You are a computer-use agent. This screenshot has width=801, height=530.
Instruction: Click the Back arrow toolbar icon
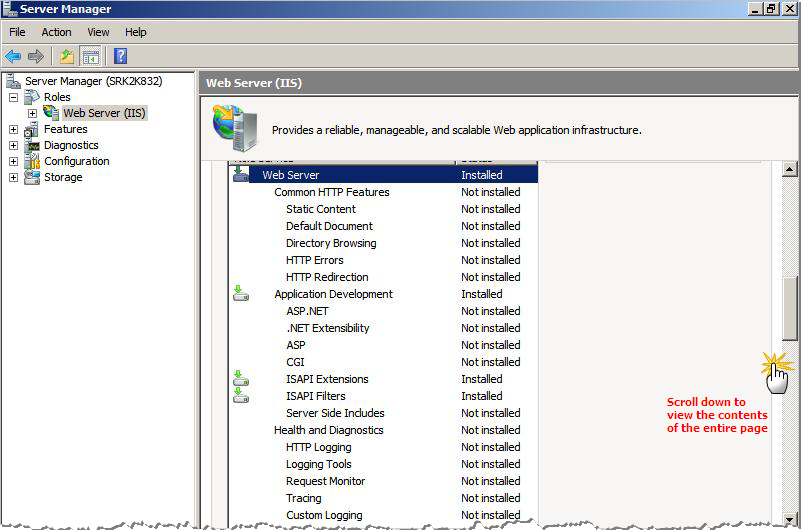pos(13,56)
